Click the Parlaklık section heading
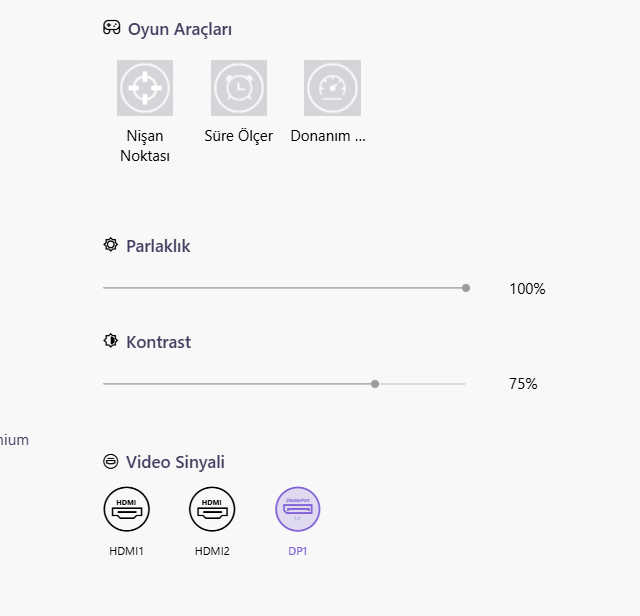Viewport: 640px width, 616px height. tap(158, 246)
